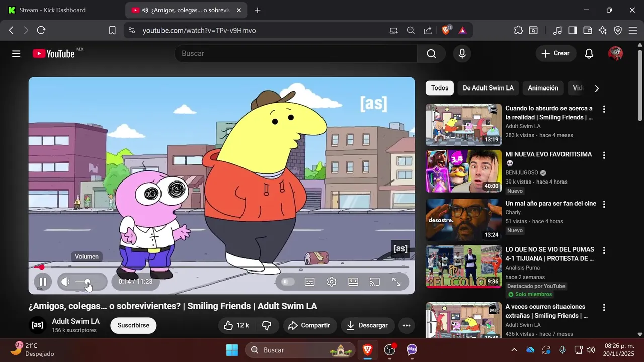
Task: Click the YouTube search field
Action: (296, 53)
